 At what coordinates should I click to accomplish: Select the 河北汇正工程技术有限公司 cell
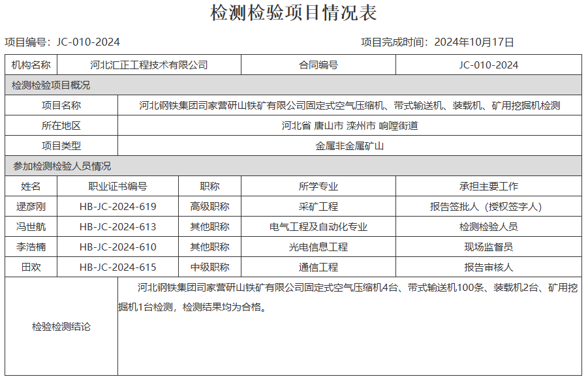pos(149,65)
